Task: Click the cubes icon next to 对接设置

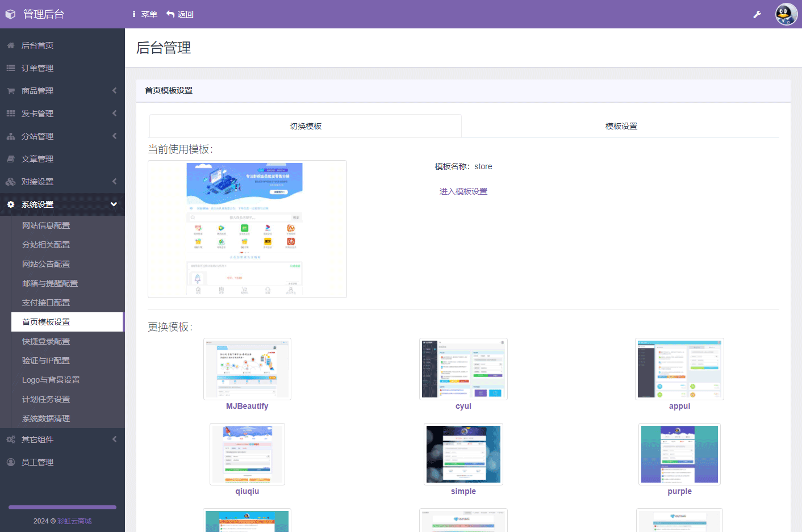Action: [x=11, y=182]
